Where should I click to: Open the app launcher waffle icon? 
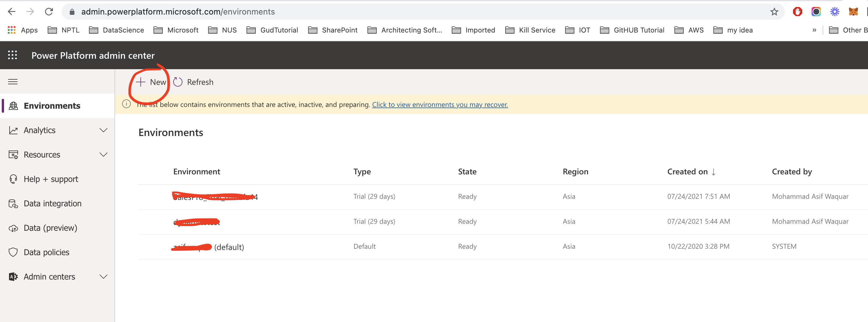click(x=12, y=55)
